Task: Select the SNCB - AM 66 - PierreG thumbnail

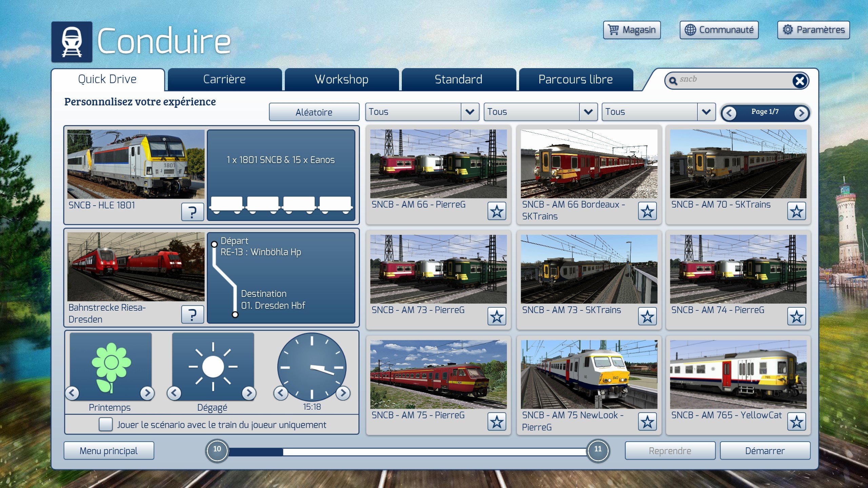Action: (x=438, y=164)
